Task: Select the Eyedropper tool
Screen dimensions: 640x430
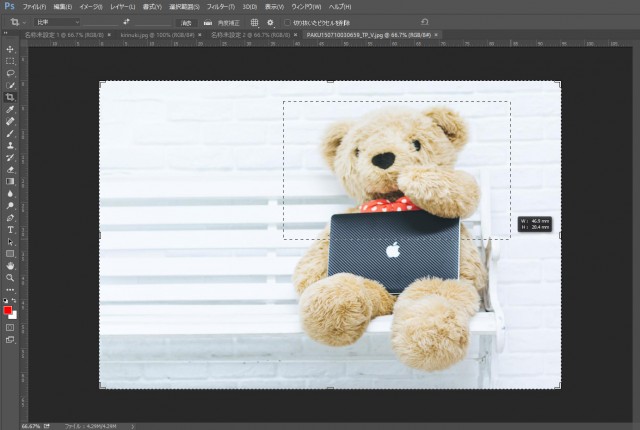Action: (x=10, y=109)
